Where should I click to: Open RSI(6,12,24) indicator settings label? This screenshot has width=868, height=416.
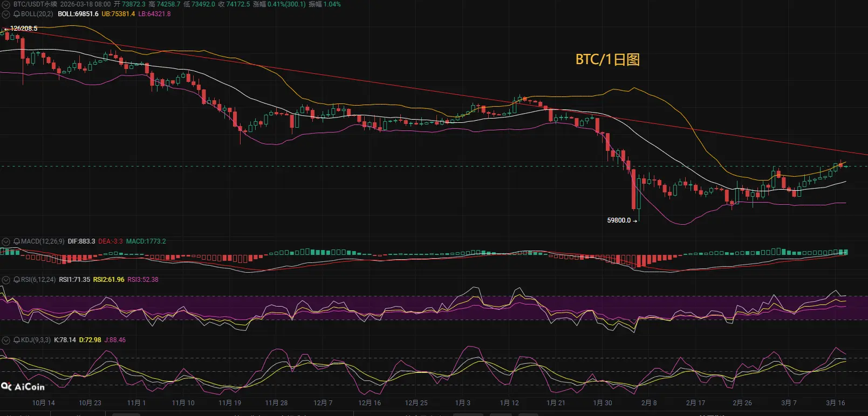coord(38,280)
